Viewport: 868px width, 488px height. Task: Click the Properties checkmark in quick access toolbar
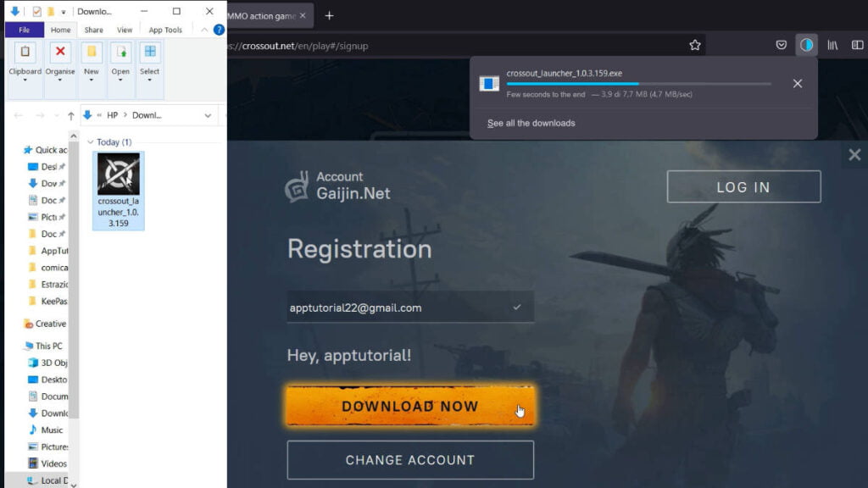(36, 12)
